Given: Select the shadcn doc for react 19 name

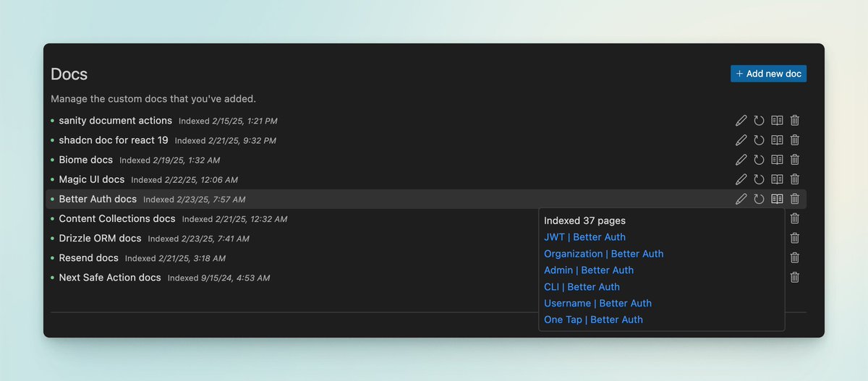Looking at the screenshot, I should tap(114, 140).
